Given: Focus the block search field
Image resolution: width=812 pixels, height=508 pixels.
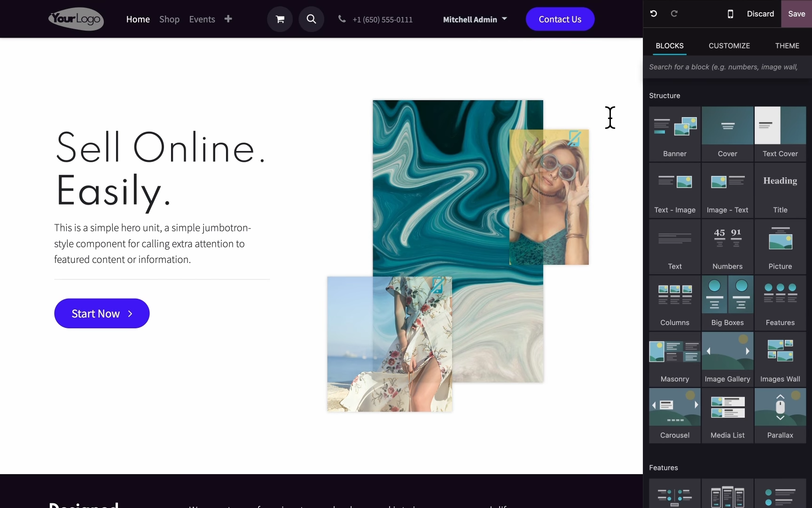Looking at the screenshot, I should click(727, 67).
